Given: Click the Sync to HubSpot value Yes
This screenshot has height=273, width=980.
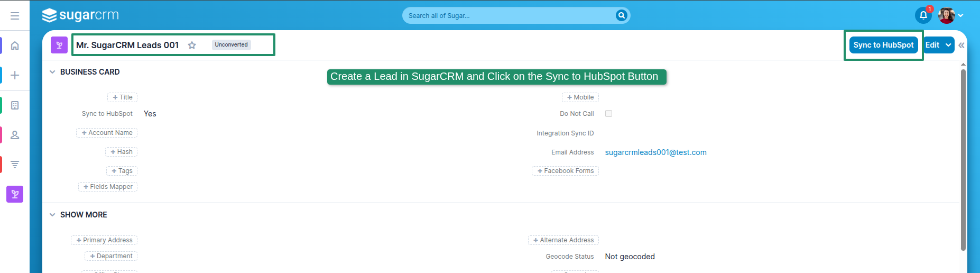Looking at the screenshot, I should [x=150, y=114].
